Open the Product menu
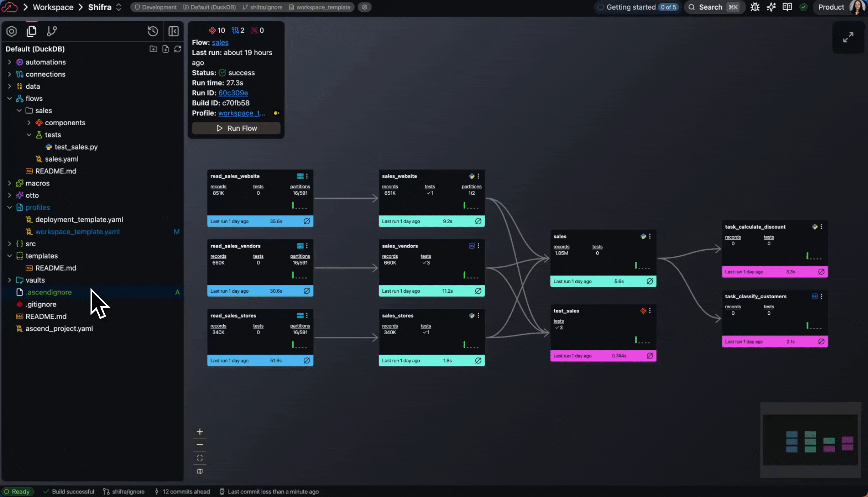The image size is (868, 497). click(x=831, y=7)
